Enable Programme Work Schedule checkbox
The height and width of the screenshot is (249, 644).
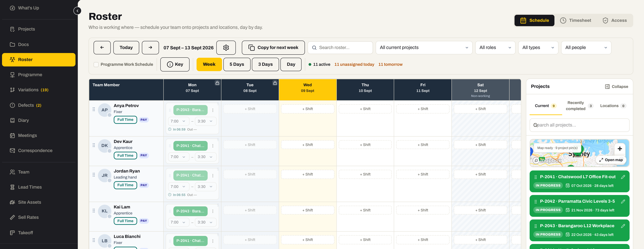96,64
